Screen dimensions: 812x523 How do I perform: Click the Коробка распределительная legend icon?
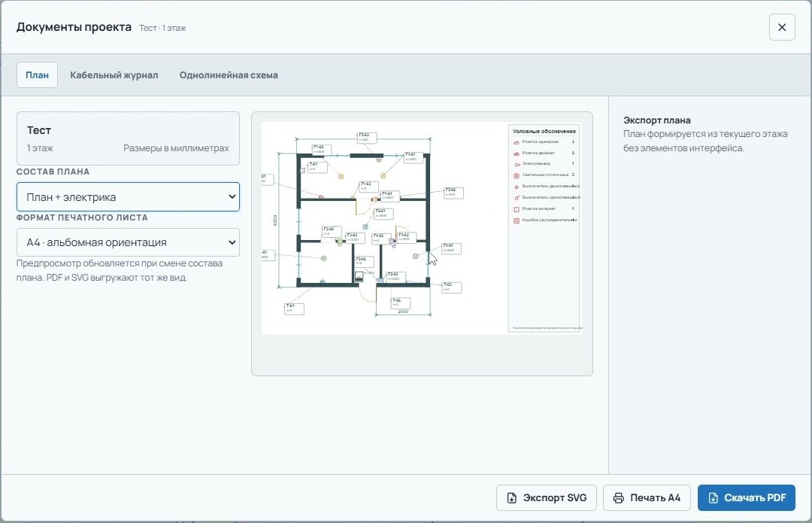pyautogui.click(x=517, y=220)
